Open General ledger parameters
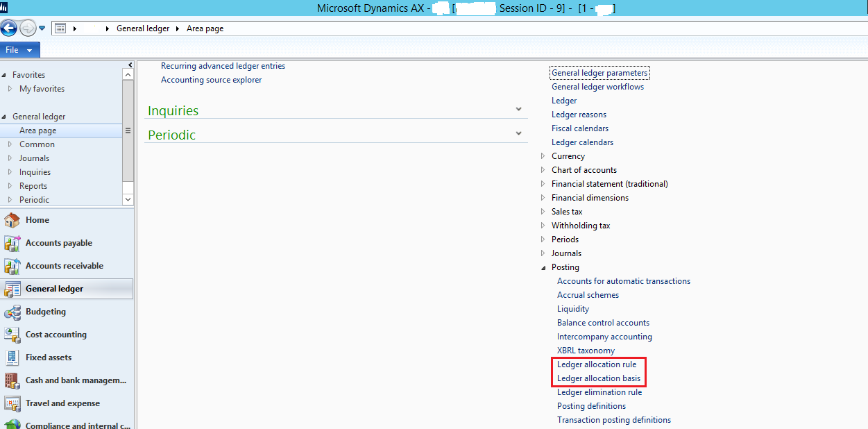The height and width of the screenshot is (429, 868). coord(599,72)
